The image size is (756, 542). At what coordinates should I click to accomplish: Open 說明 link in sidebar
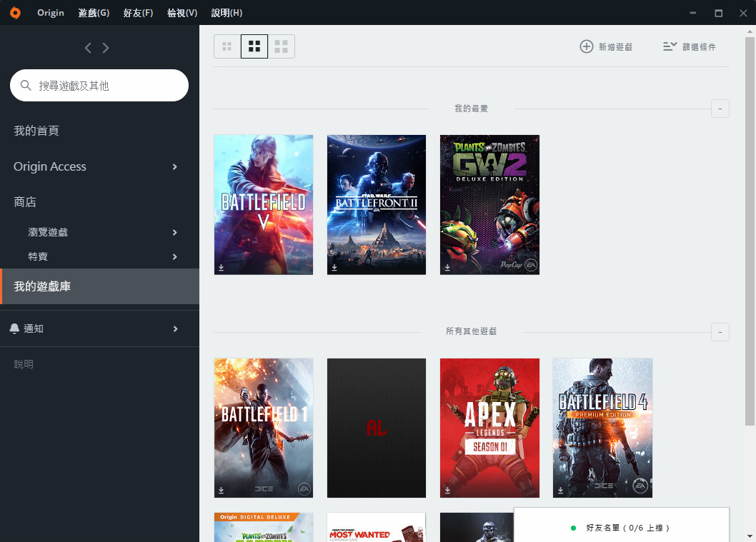point(24,364)
